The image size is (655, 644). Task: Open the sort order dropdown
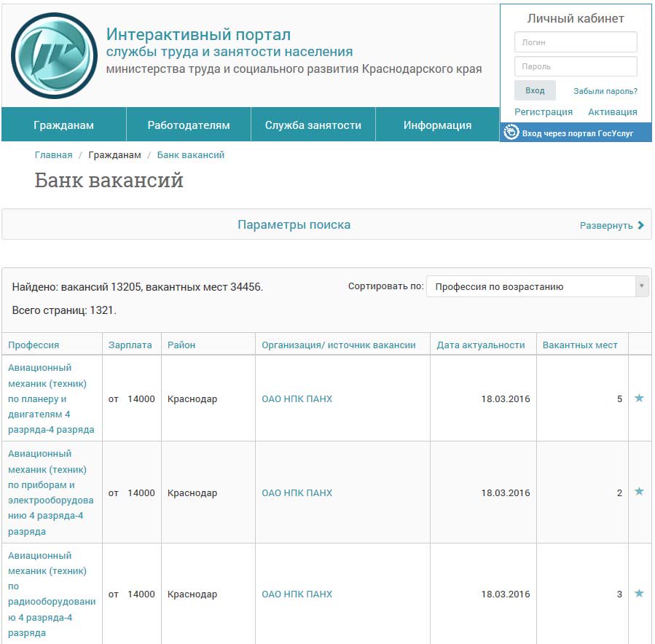click(x=537, y=286)
